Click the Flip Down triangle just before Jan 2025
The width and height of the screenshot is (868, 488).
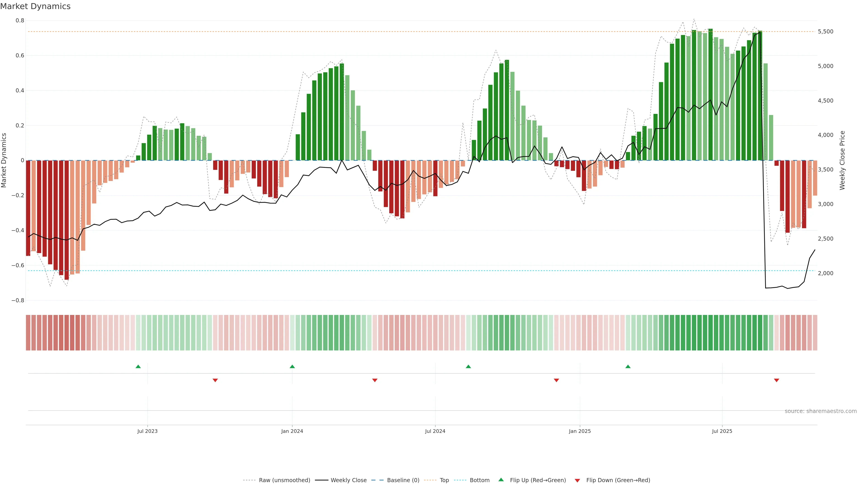click(556, 380)
